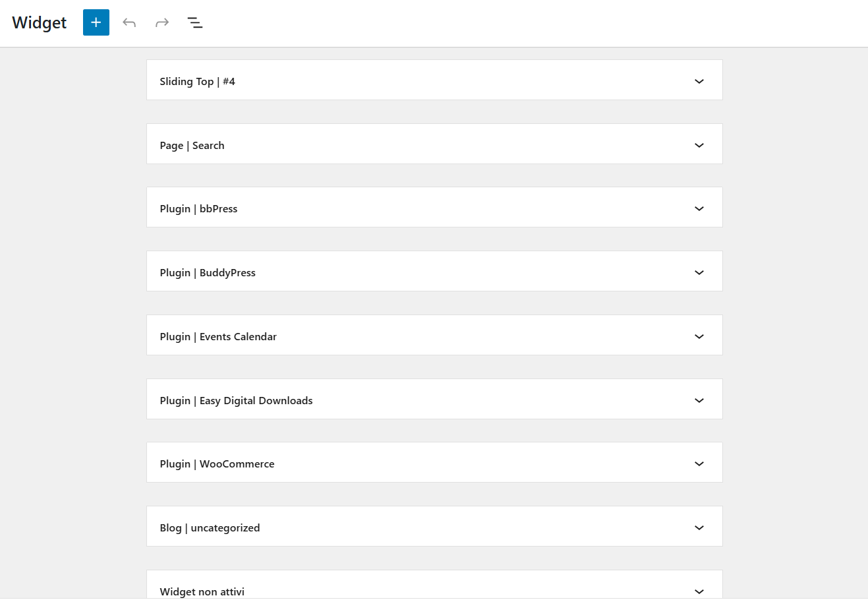Expand the Easy Digital Downloads chevron
Image resolution: width=868 pixels, height=600 pixels.
coord(699,400)
